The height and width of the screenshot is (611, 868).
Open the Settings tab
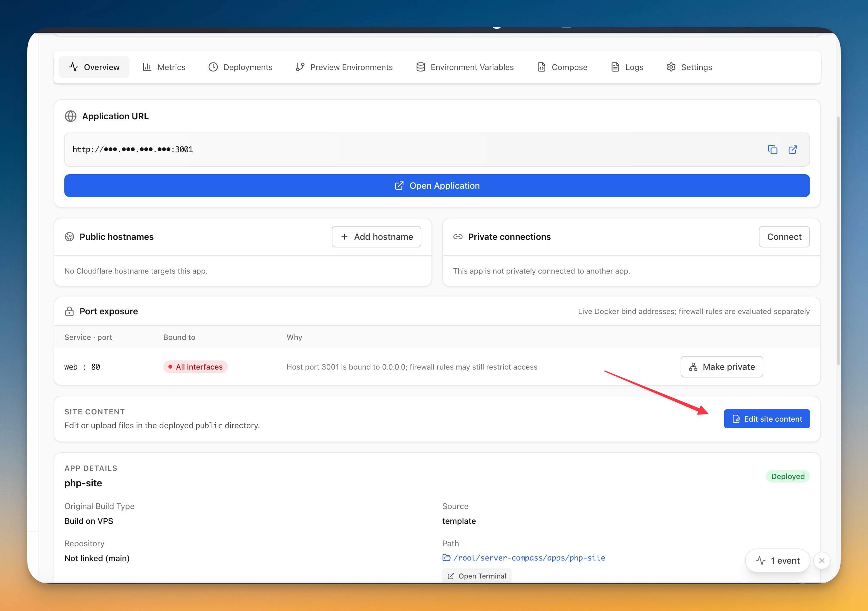tap(689, 67)
